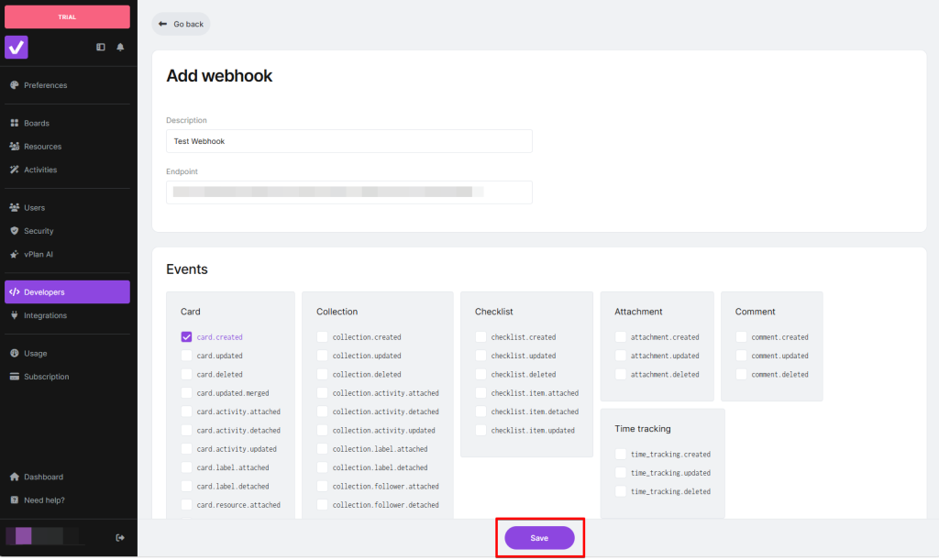
Task: Click the vPlan checkmark logo icon
Action: coord(17,47)
